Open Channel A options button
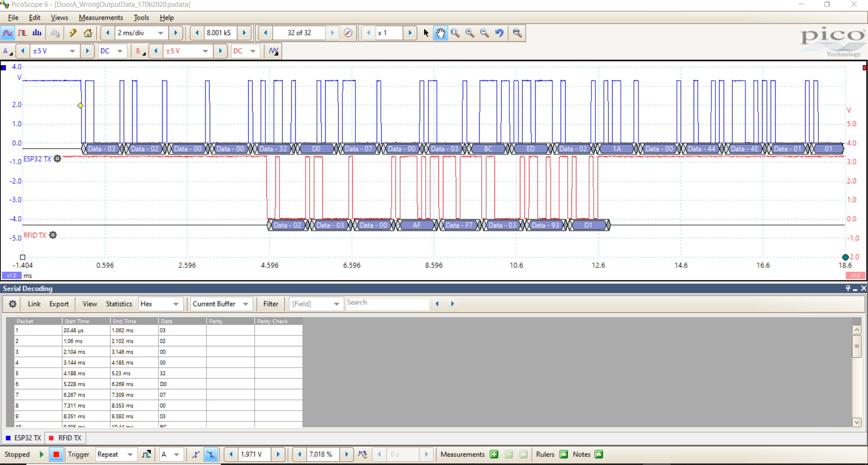This screenshot has width=868, height=465. click(x=8, y=51)
